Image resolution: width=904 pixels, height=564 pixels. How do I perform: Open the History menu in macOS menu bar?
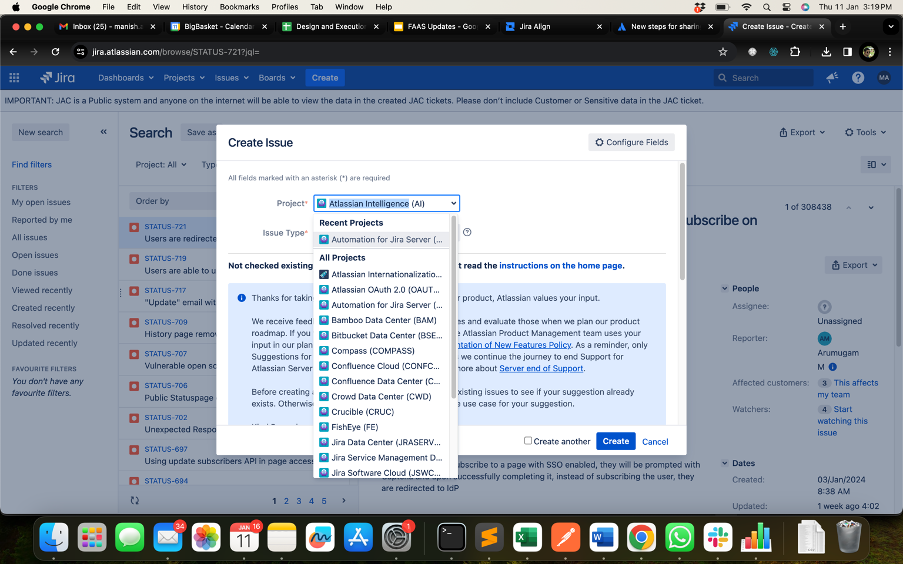(194, 7)
